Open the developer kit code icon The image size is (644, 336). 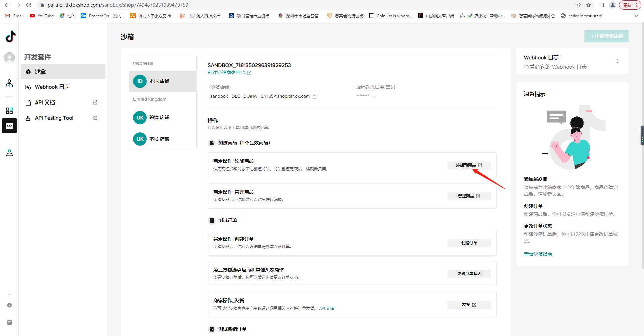[x=9, y=126]
